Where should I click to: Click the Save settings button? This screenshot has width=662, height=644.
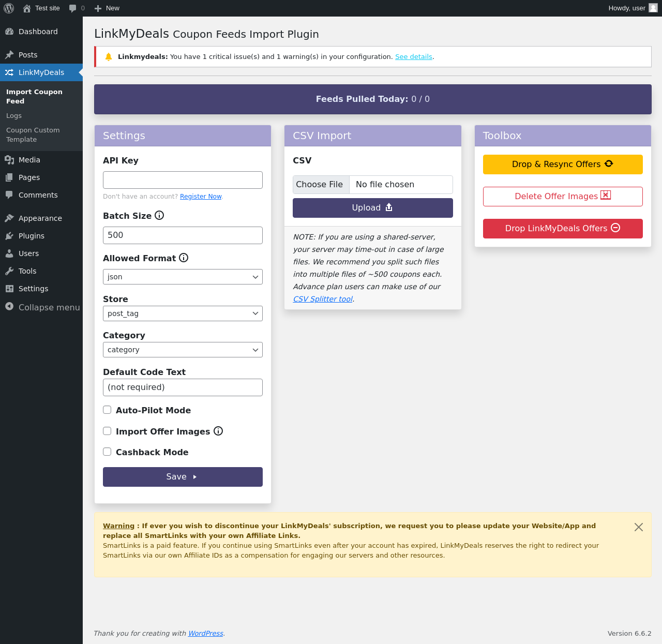coord(183,477)
